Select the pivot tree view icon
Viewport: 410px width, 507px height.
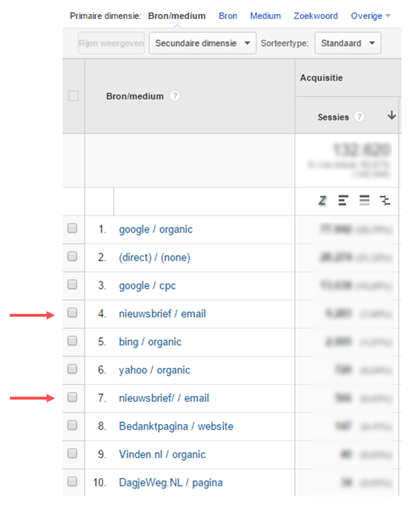[385, 200]
